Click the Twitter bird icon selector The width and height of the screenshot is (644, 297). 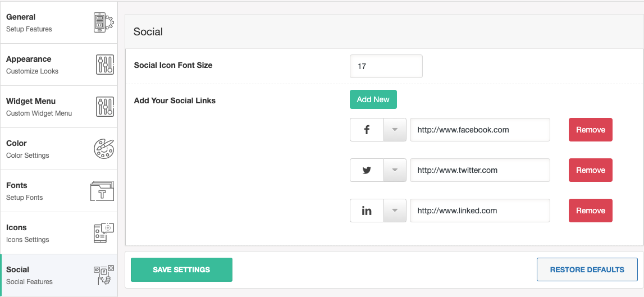367,170
